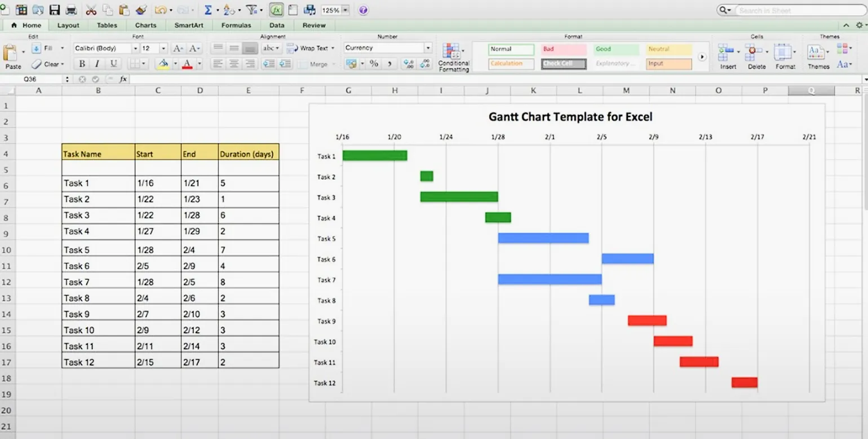The height and width of the screenshot is (439, 868).
Task: Select the Format Painter brush icon
Action: (141, 10)
